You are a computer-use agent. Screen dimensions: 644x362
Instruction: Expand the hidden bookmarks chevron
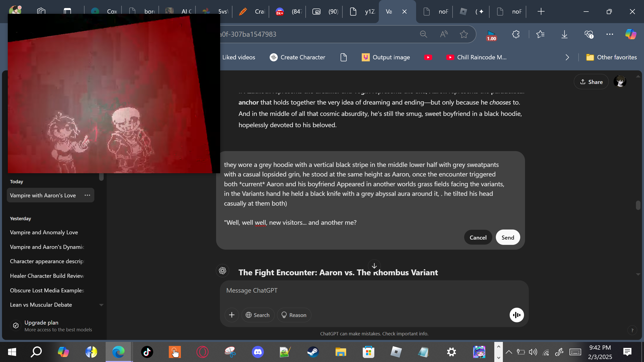pyautogui.click(x=567, y=57)
